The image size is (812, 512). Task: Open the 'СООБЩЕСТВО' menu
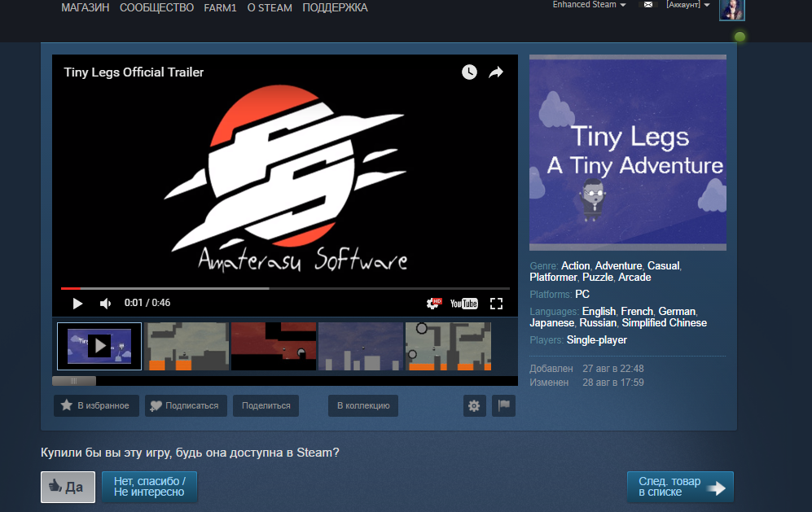click(x=157, y=8)
